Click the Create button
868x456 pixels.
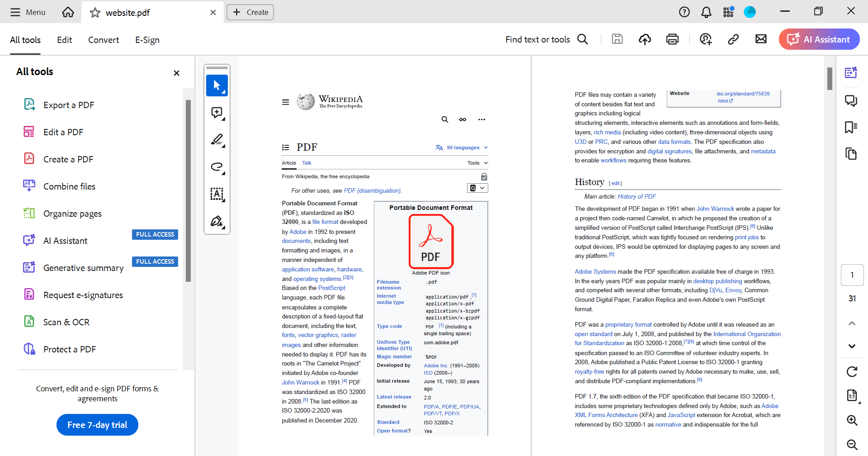click(250, 12)
